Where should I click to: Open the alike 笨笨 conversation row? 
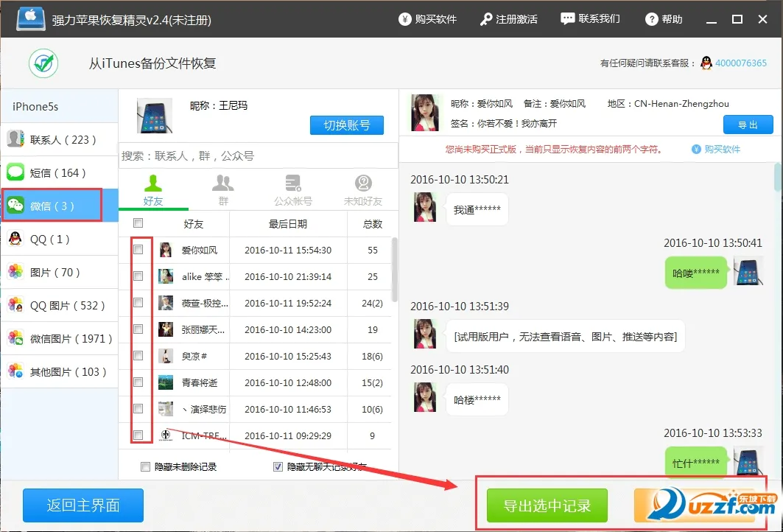click(255, 276)
